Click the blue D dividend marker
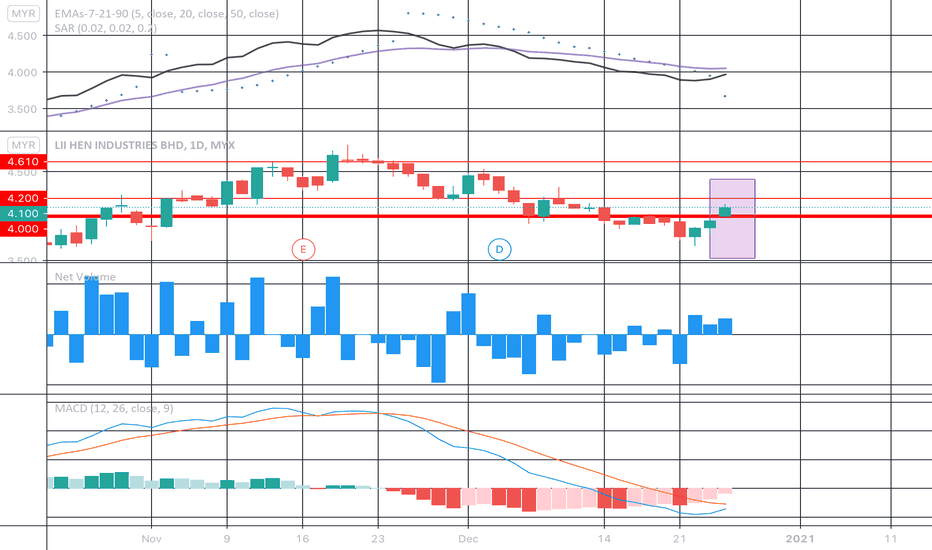Image resolution: width=932 pixels, height=550 pixels. point(499,249)
